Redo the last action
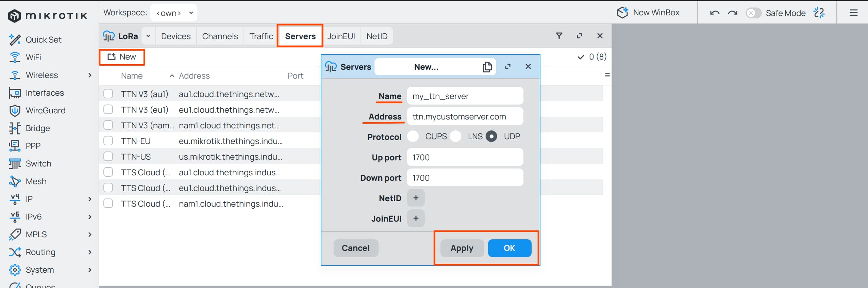The width and height of the screenshot is (868, 288). coord(733,13)
